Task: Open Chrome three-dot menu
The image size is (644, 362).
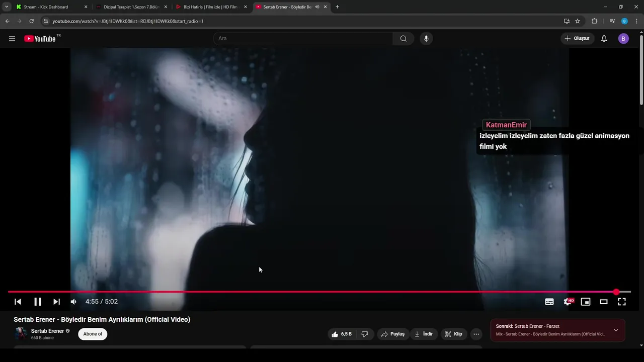Action: 637,21
